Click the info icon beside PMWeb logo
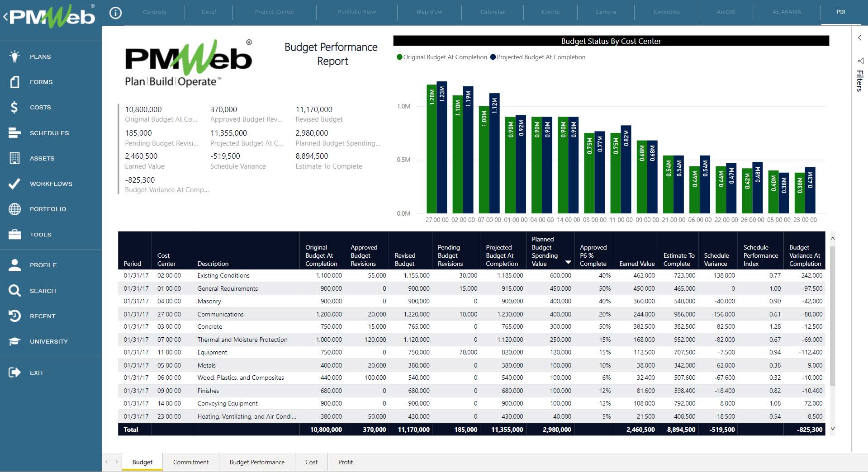Image resolution: width=868 pixels, height=472 pixels. (116, 13)
